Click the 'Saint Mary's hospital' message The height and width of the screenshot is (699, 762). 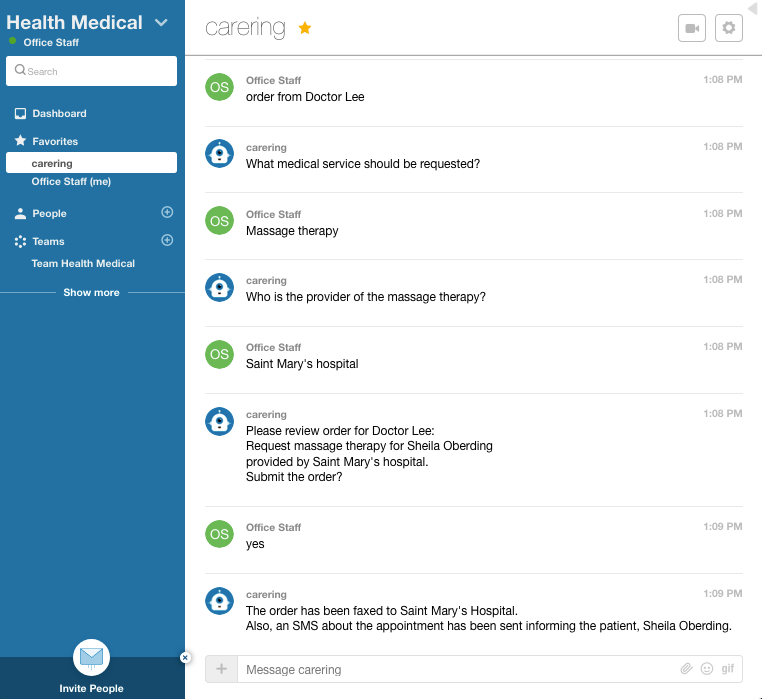(x=302, y=364)
